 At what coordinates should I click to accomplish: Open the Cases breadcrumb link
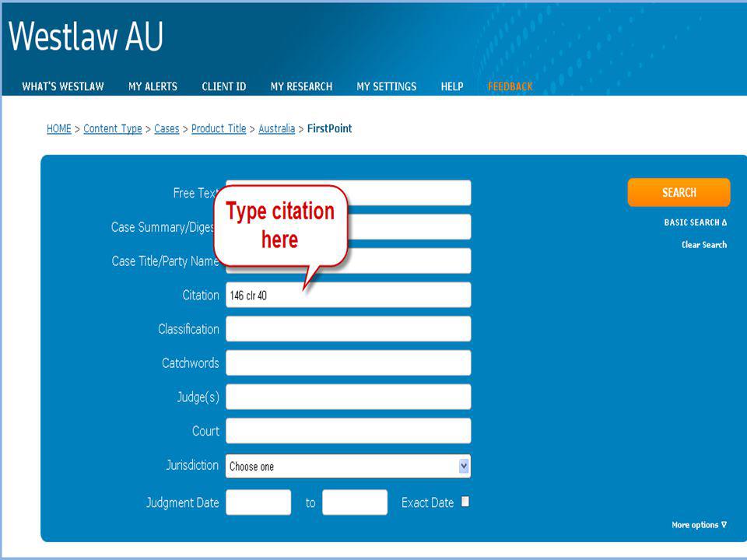167,128
